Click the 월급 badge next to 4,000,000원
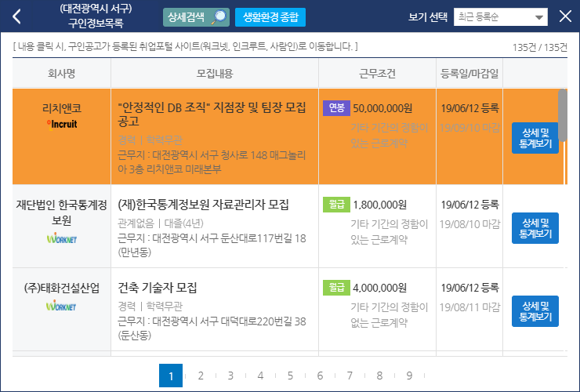Image resolution: width=580 pixels, height=392 pixels. click(x=336, y=288)
